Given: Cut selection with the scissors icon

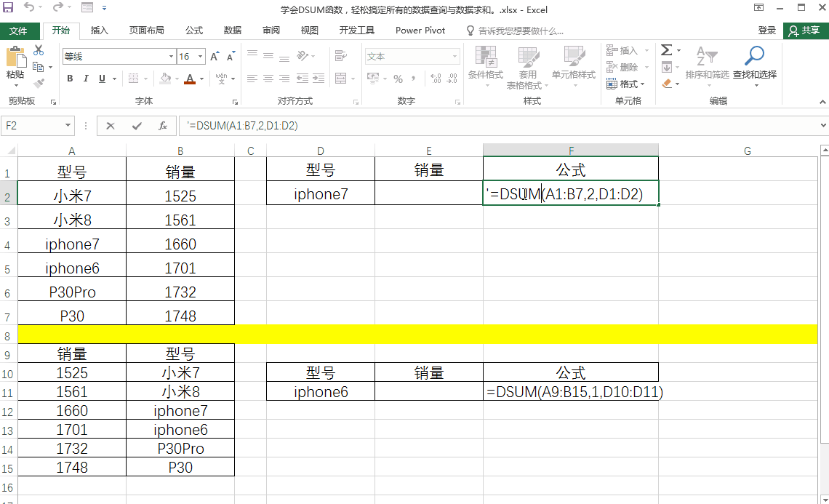Looking at the screenshot, I should (39, 50).
